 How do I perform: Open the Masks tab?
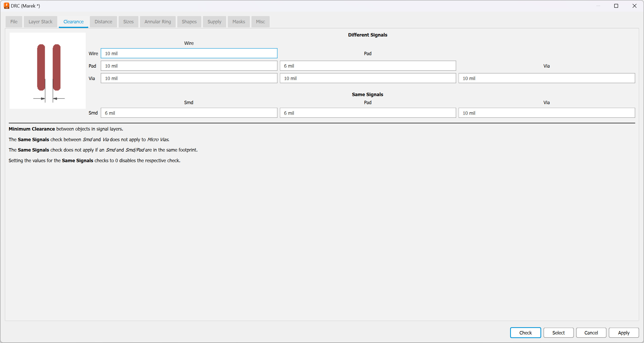pyautogui.click(x=238, y=22)
